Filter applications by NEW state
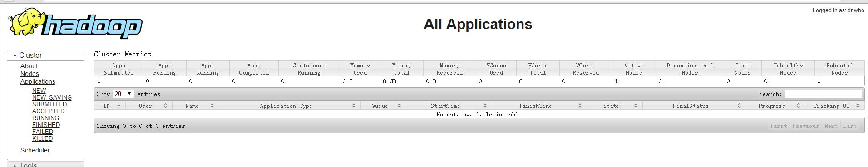The width and height of the screenshot is (868, 167). 39,91
